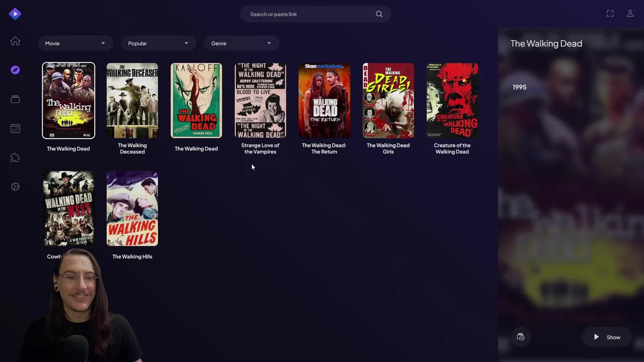This screenshot has width=644, height=362.
Task: Open the Calendar icon in sidebar
Action: pos(15,128)
